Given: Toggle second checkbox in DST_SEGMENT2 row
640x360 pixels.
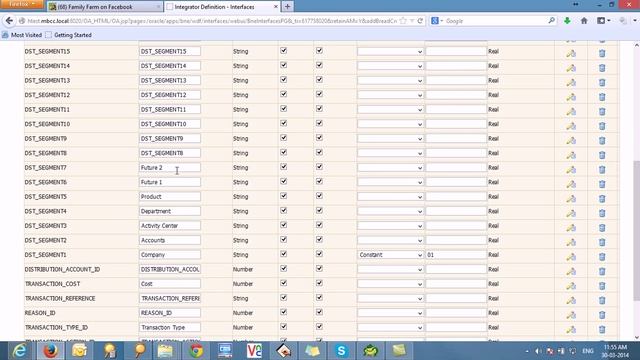Looking at the screenshot, I should pos(319,240).
